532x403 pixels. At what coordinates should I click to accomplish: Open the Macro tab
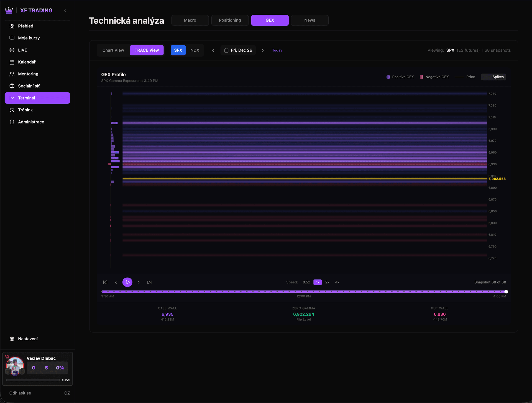pyautogui.click(x=190, y=20)
